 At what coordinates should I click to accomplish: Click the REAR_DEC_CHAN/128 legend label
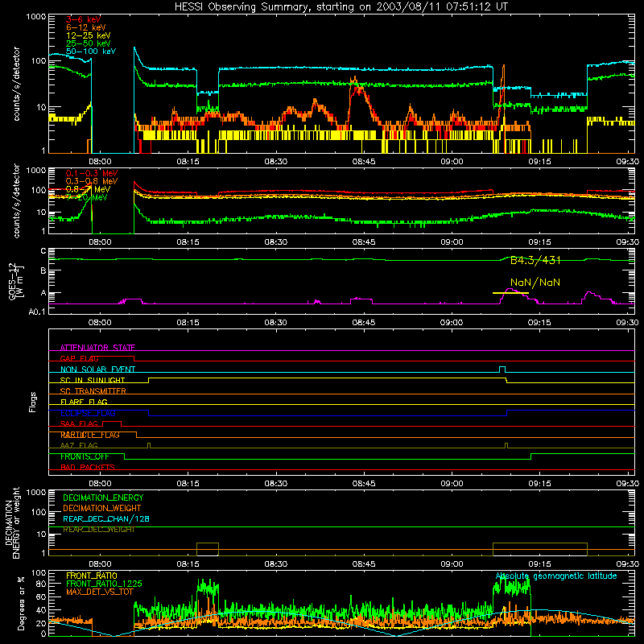pos(106,518)
